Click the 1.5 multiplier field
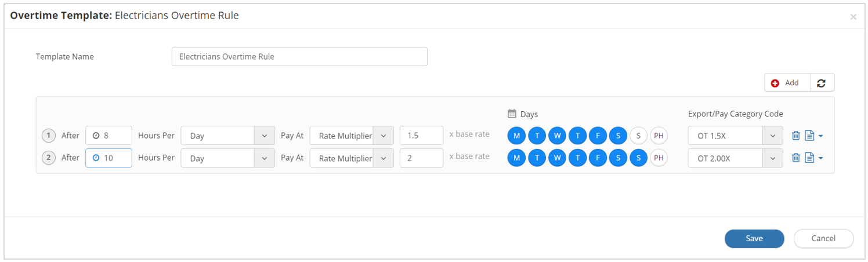This screenshot has width=868, height=262. pos(422,136)
